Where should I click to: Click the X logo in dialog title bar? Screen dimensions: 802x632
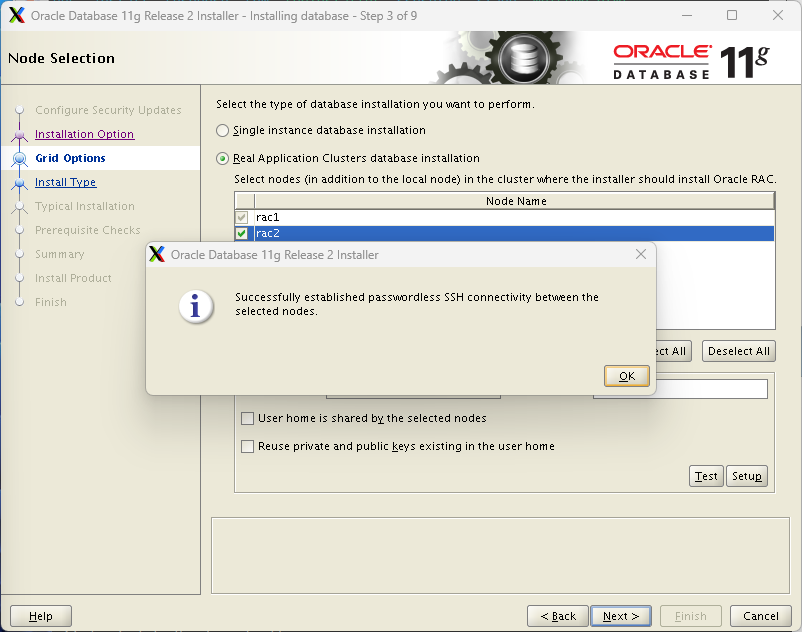click(x=157, y=254)
